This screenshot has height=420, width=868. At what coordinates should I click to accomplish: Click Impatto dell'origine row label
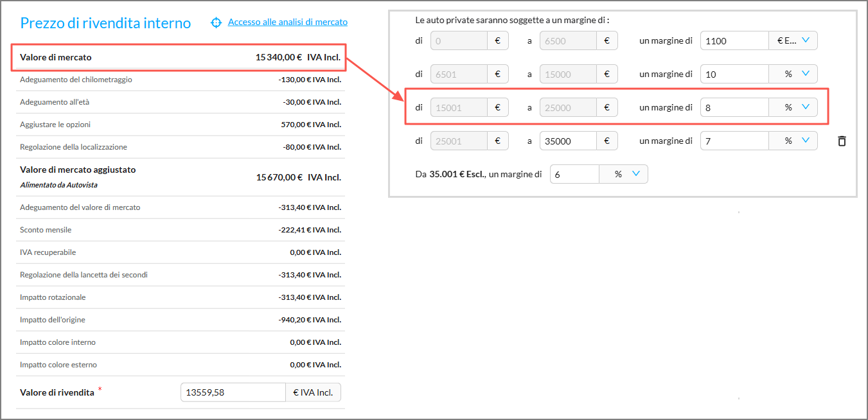[53, 320]
